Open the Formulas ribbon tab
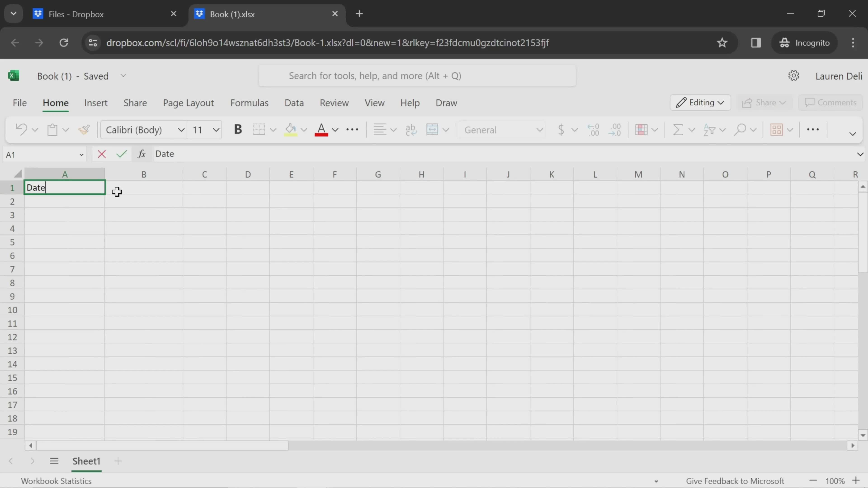This screenshot has width=868, height=488. (249, 103)
